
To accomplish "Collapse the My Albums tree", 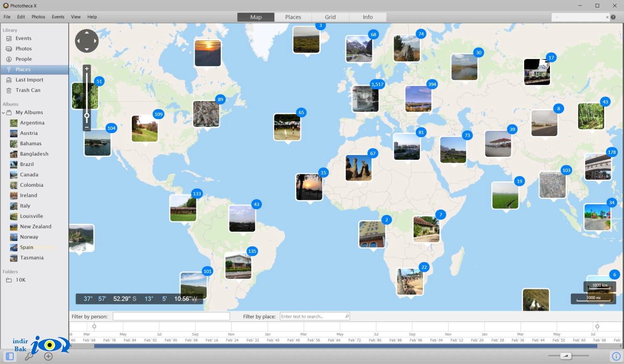I will coord(3,113).
